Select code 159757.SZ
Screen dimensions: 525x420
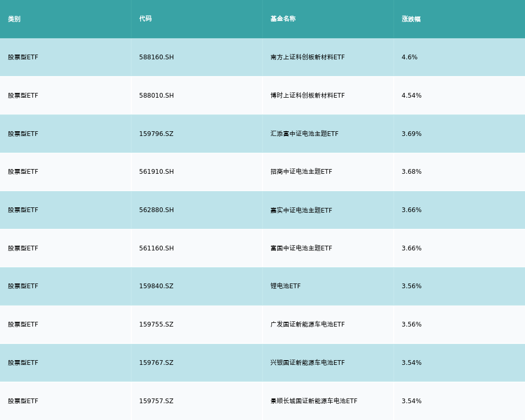point(156,401)
